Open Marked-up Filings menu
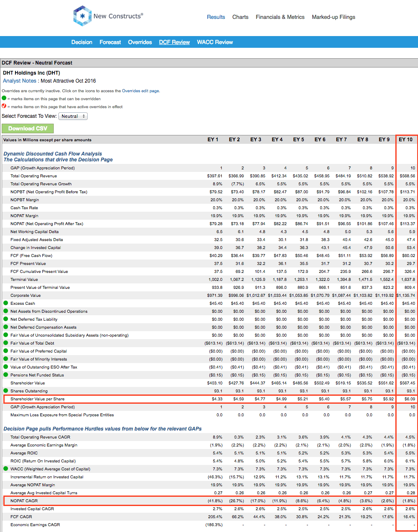 (x=334, y=17)
